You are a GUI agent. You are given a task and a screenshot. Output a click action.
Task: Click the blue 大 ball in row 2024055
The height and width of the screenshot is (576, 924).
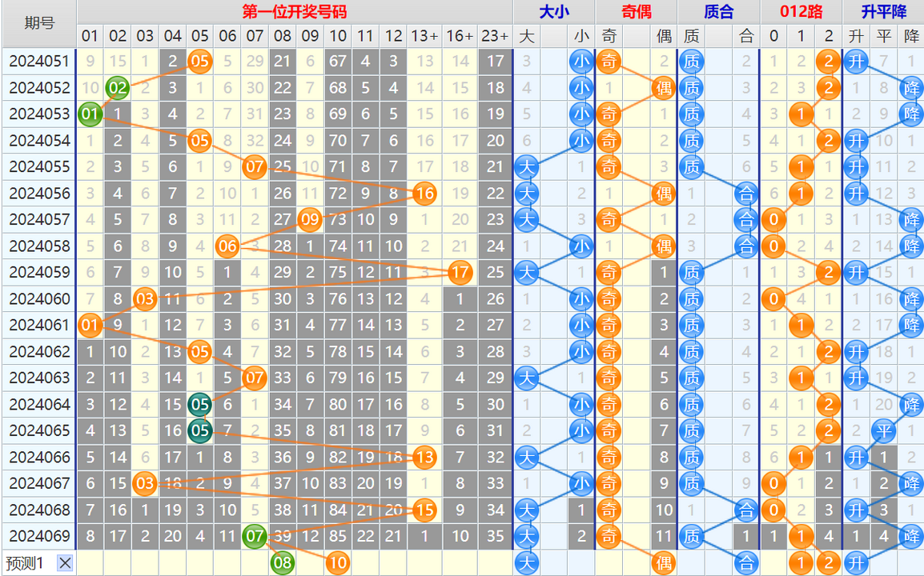pos(526,166)
